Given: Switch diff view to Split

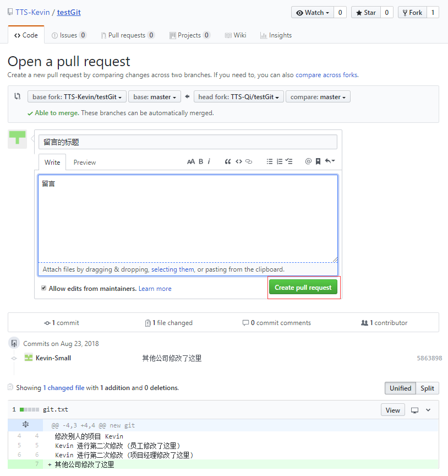Looking at the screenshot, I should click(427, 388).
